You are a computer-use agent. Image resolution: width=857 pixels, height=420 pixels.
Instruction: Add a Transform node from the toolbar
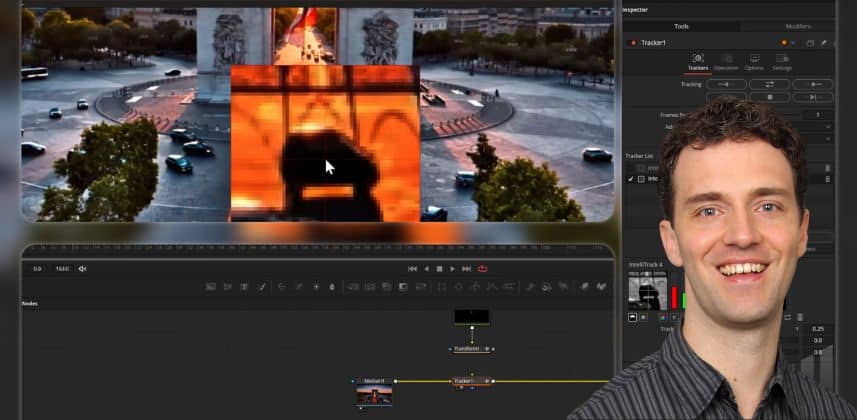[421, 286]
